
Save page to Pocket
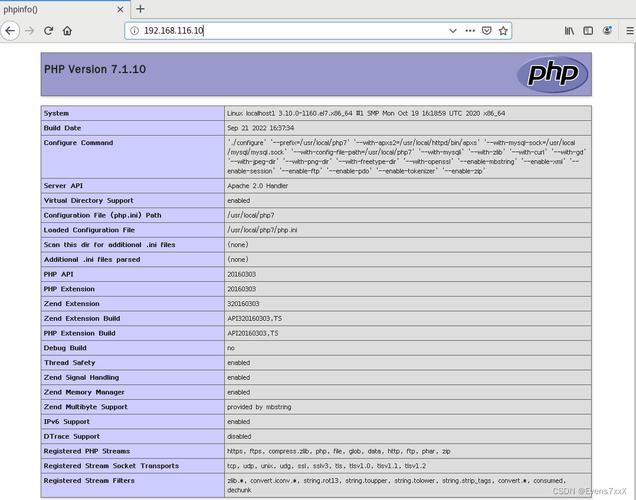[487, 31]
